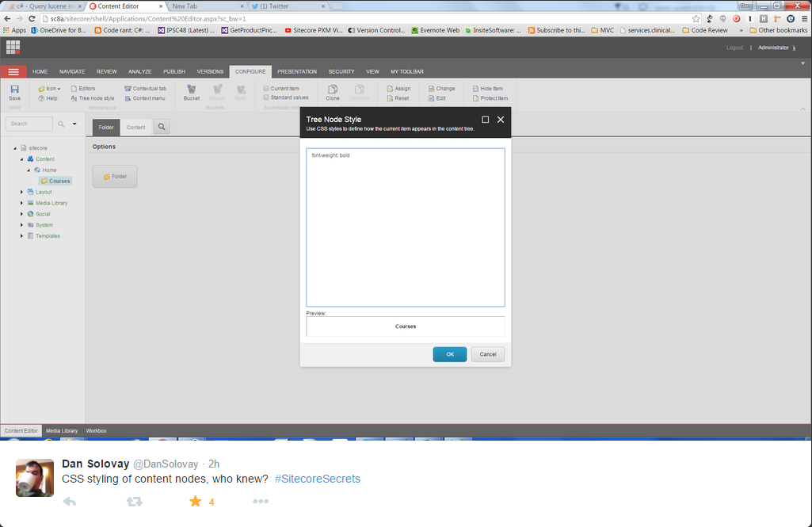Image resolution: width=812 pixels, height=527 pixels.
Task: Check the Standard values checkbox
Action: click(x=266, y=97)
